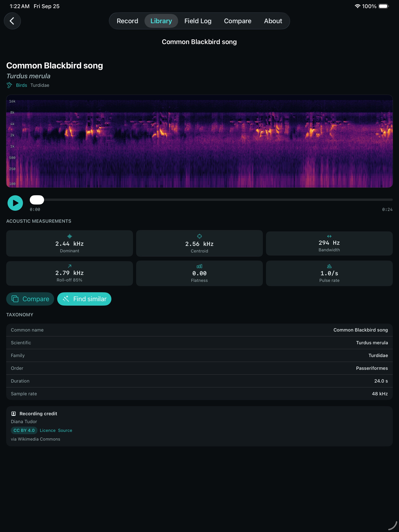Play the Common Blackbird recording

(15, 203)
